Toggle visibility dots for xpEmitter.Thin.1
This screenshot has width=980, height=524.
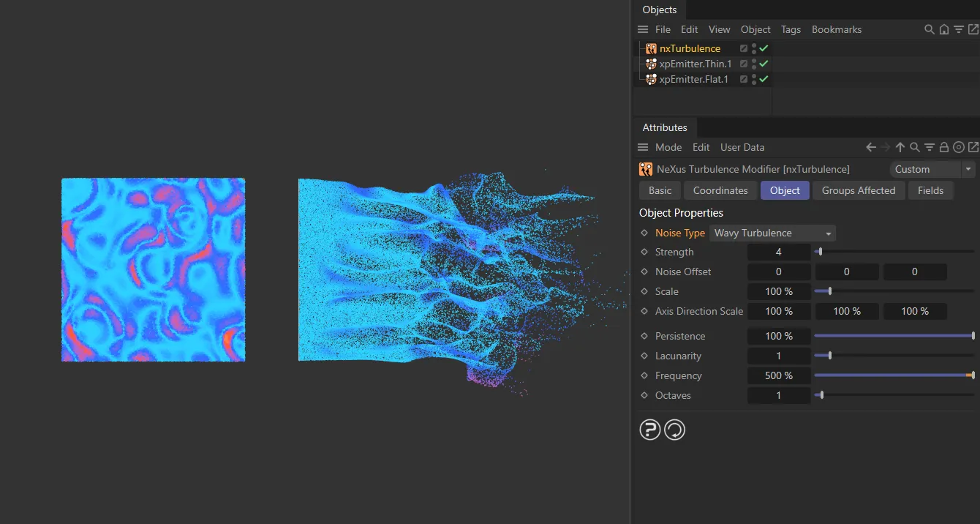point(754,64)
